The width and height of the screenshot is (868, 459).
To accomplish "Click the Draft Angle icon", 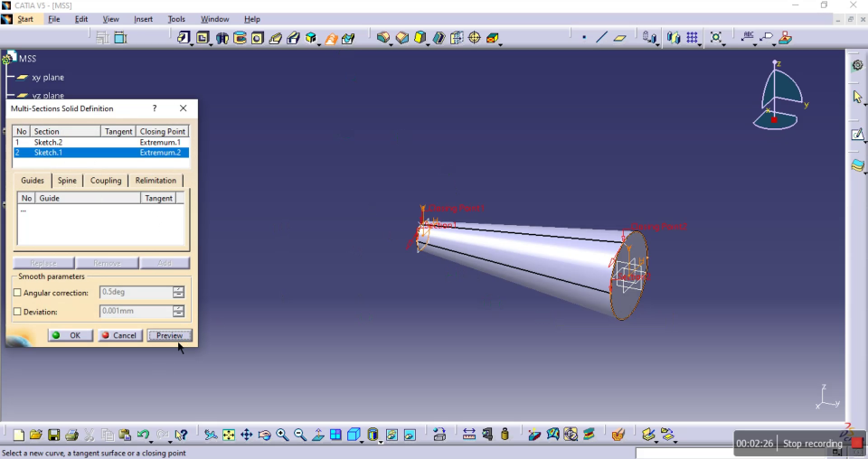I will point(420,38).
